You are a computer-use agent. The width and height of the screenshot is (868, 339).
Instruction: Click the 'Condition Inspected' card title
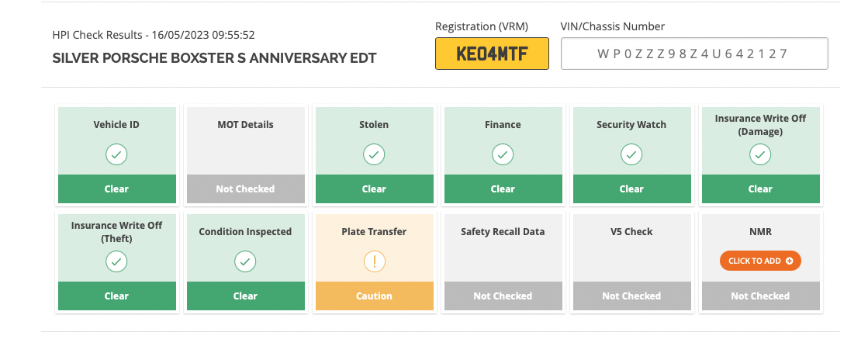pos(245,231)
